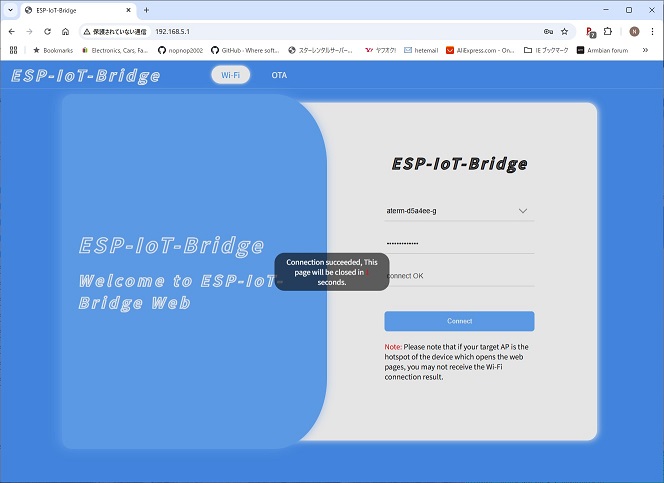Open nopnop2002 GitHub bookmark
The width and height of the screenshot is (664, 483).
(x=180, y=50)
